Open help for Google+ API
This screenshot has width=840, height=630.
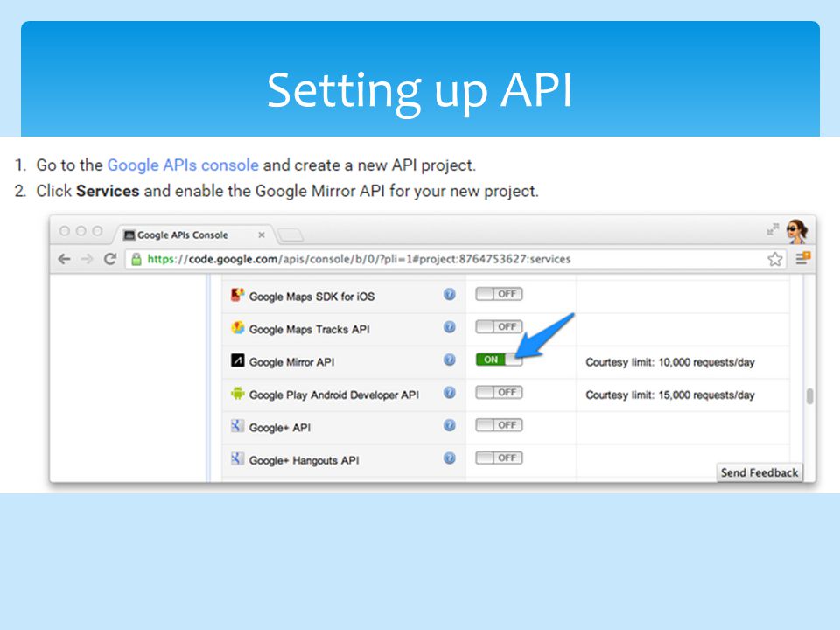pos(450,425)
